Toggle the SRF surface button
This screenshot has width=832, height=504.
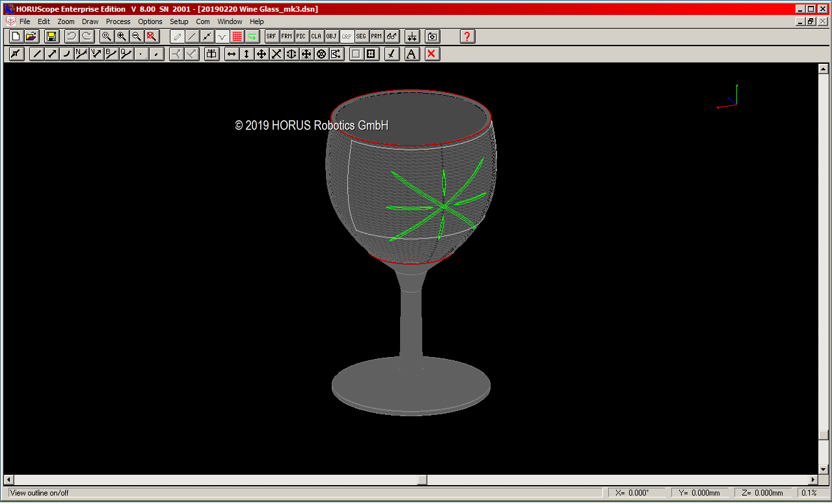click(x=271, y=36)
